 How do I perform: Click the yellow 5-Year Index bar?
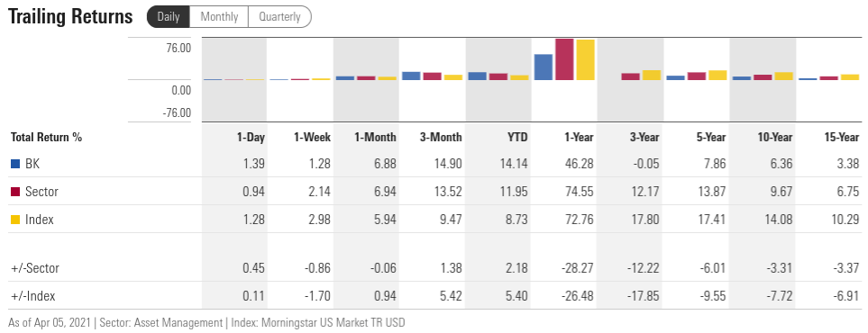717,76
